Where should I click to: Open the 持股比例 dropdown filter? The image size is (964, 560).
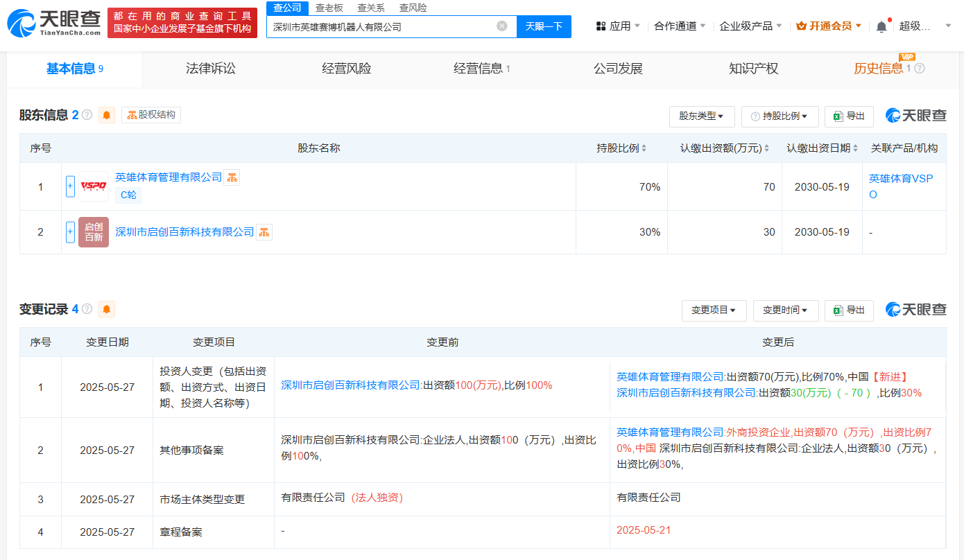(x=780, y=116)
